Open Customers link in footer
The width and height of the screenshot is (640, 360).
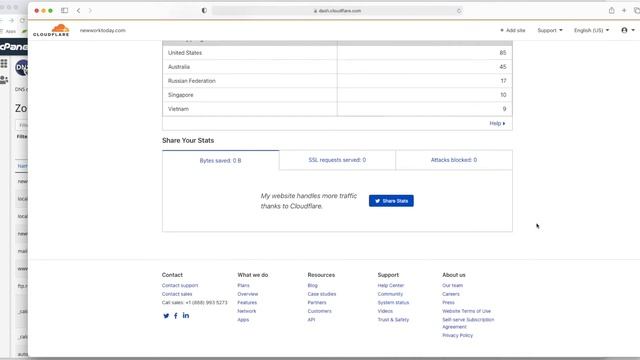click(x=320, y=311)
